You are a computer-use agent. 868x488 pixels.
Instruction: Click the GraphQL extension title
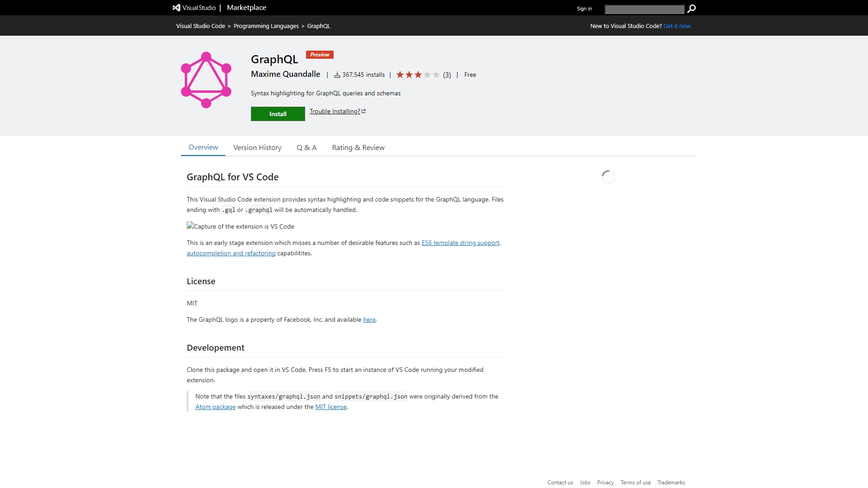(x=274, y=59)
